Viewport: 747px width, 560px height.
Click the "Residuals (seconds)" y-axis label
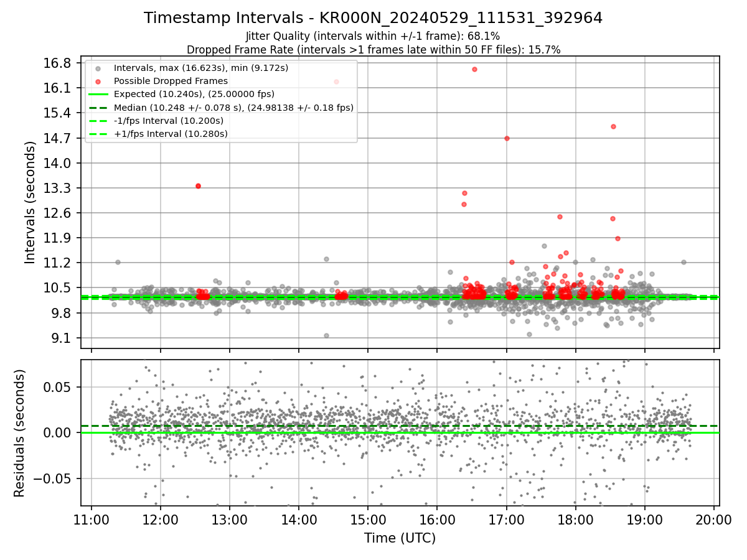point(19,433)
